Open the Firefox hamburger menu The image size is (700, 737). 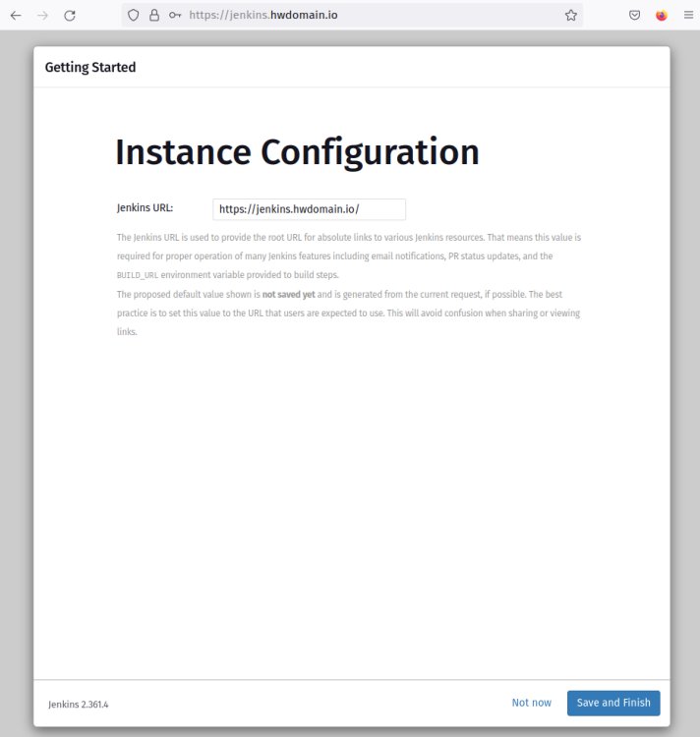[x=688, y=15]
